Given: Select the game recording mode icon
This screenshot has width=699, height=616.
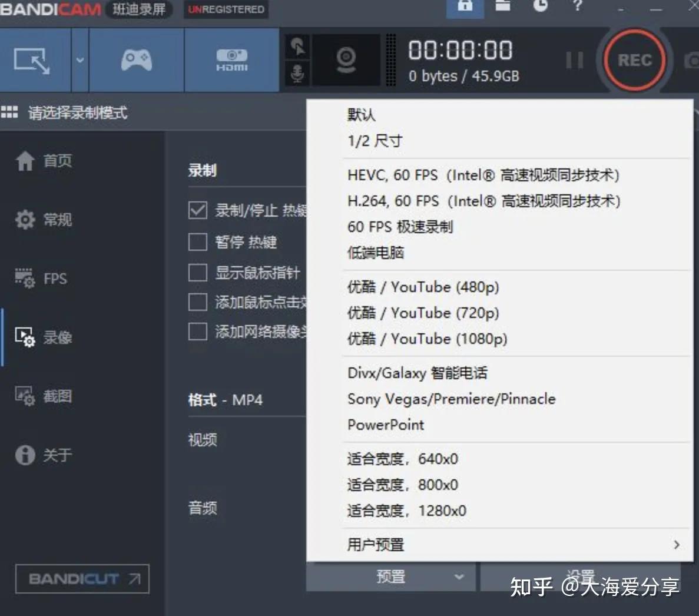Looking at the screenshot, I should tap(135, 60).
